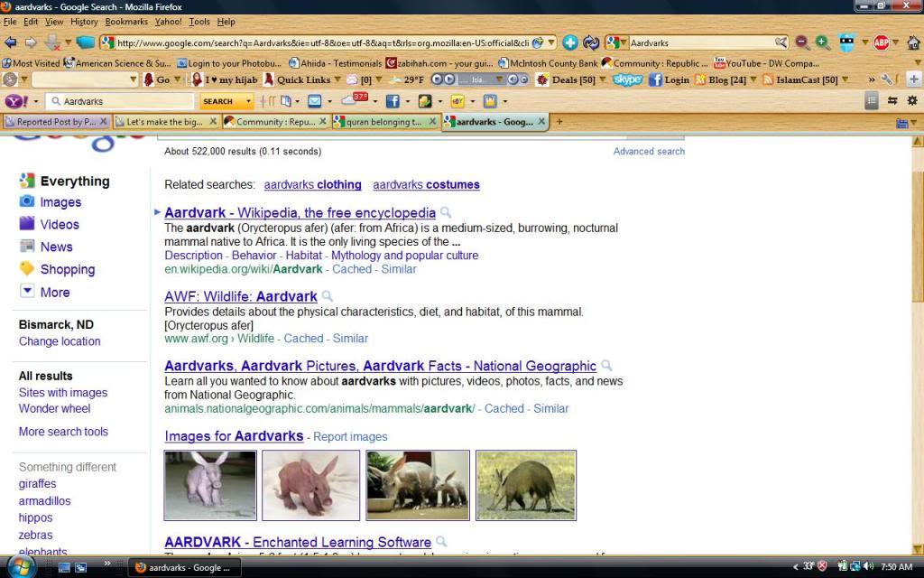Image resolution: width=924 pixels, height=578 pixels.
Task: Click the zoom out magnifier icon
Action: click(x=801, y=42)
